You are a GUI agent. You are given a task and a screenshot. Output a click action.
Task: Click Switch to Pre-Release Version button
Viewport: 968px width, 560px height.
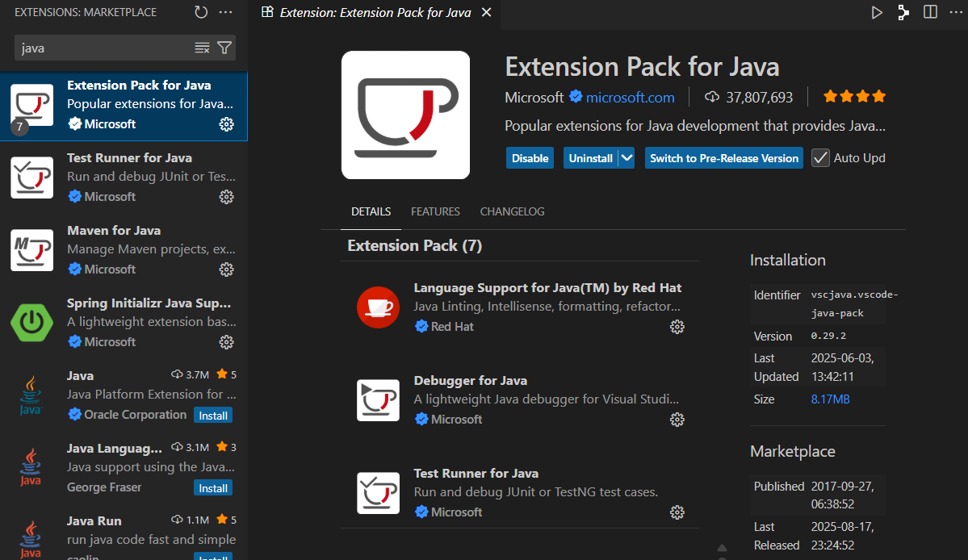coord(724,158)
